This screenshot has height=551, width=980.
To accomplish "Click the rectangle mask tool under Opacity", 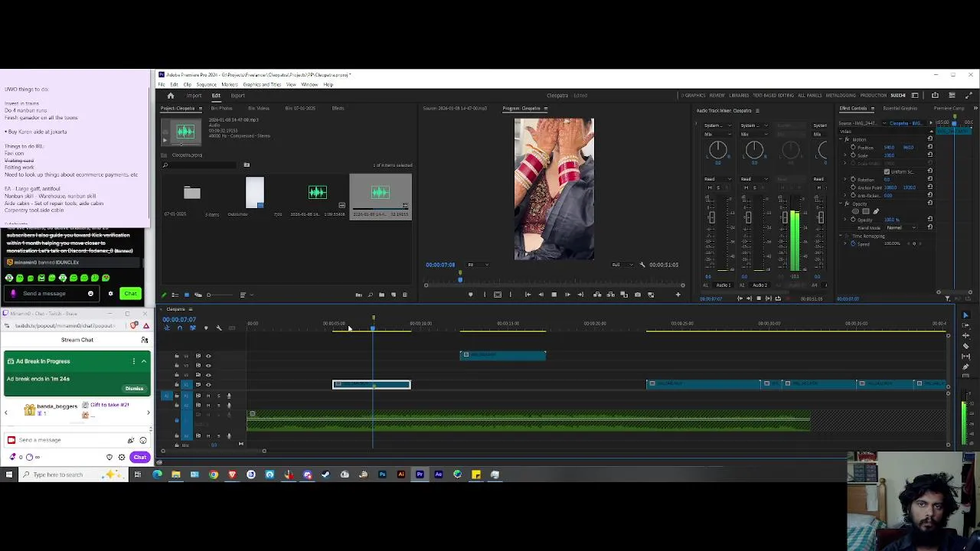I will coord(866,211).
